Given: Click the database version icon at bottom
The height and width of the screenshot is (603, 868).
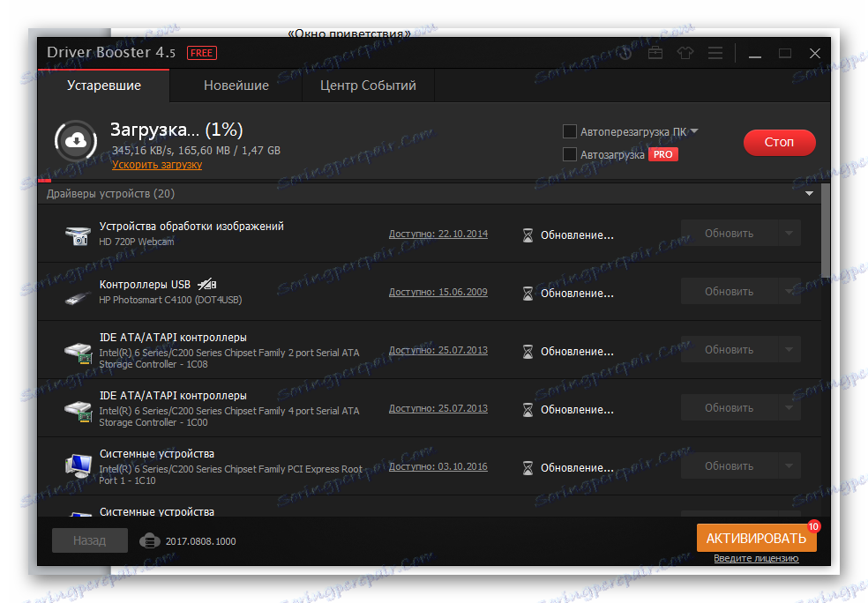Looking at the screenshot, I should coord(149,540).
